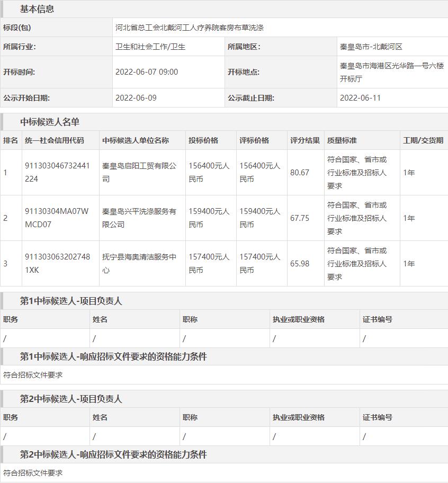Click the industry value 卫生和社会工作/卫生

coord(150,47)
